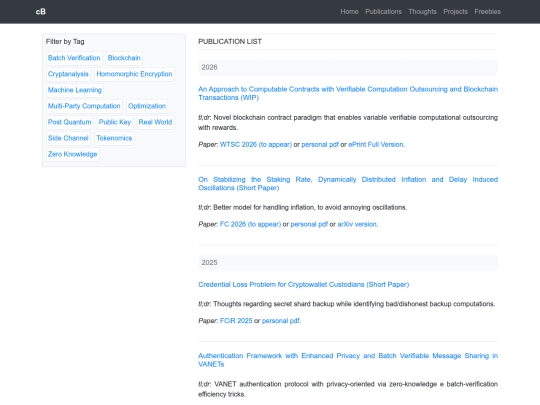Viewport: 540px width, 405px height.
Task: Choose the Multi-Party Computation tag
Action: point(84,106)
